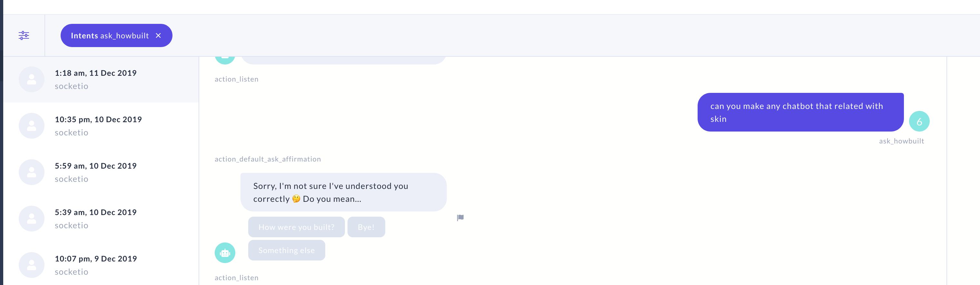Image resolution: width=980 pixels, height=285 pixels.
Task: Click the flag icon to mark the bot response
Action: pos(460,217)
